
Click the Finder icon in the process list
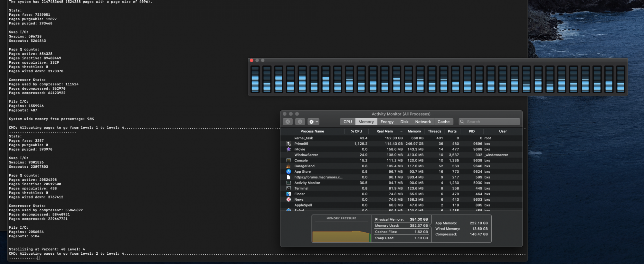289,194
